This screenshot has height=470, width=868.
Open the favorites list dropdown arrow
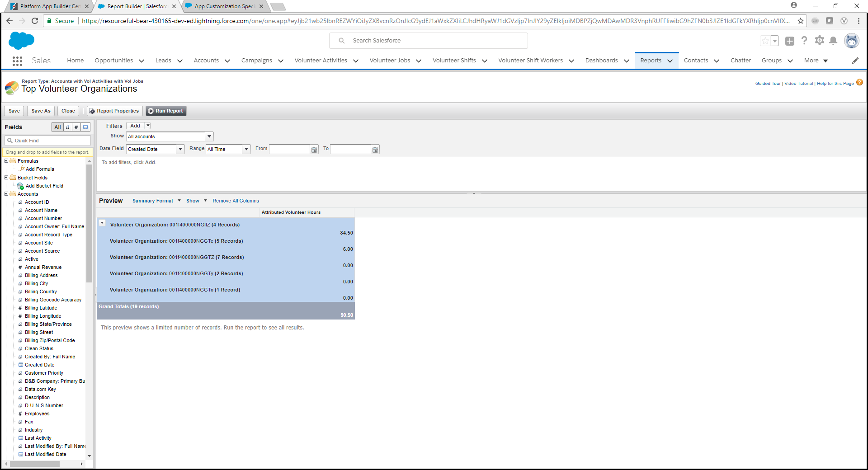(x=775, y=41)
